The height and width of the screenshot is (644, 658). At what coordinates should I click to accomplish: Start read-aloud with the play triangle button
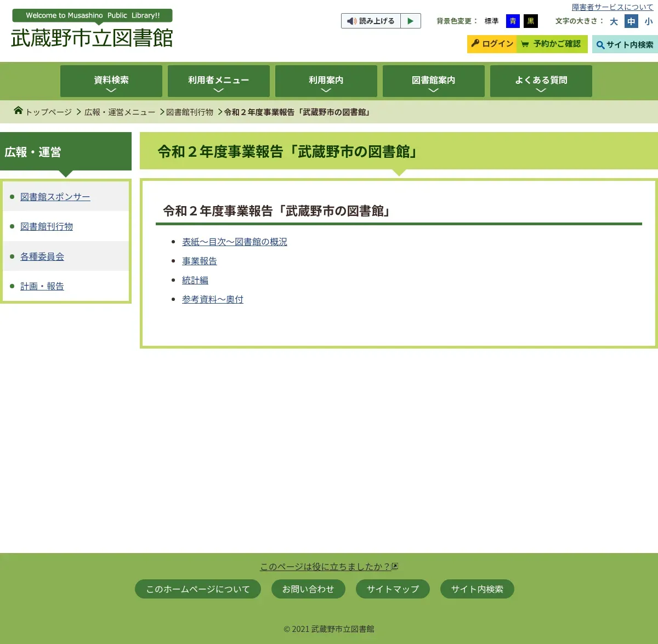click(x=411, y=21)
